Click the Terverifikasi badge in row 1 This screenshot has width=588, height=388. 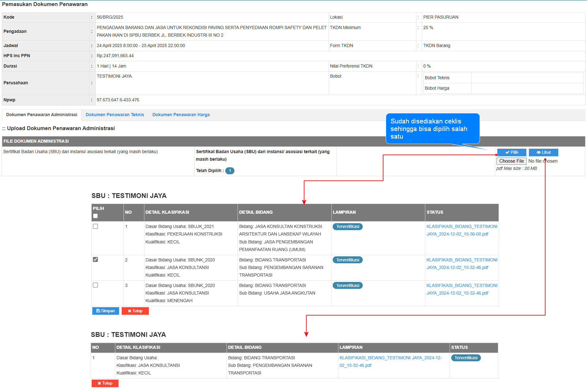347,227
